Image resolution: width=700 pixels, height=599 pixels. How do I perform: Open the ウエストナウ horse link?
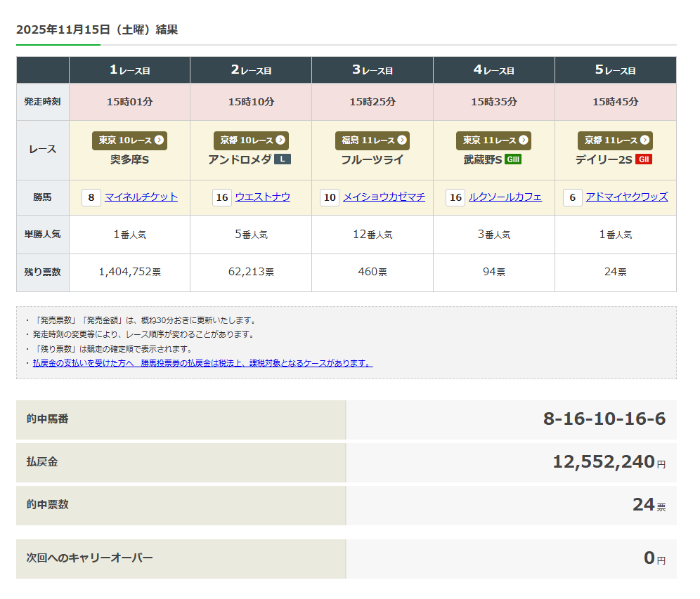(x=262, y=197)
